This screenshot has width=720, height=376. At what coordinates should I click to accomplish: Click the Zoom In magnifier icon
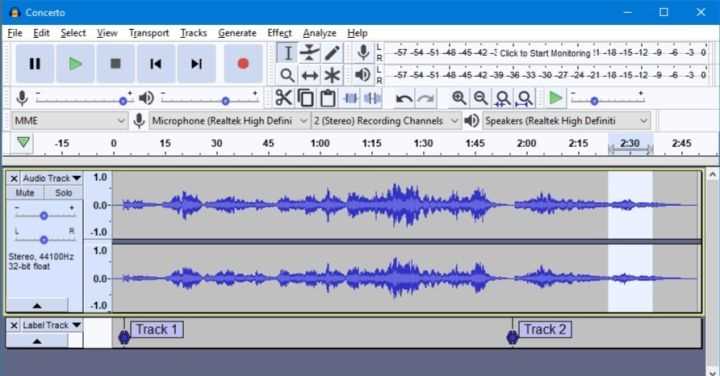(x=459, y=98)
